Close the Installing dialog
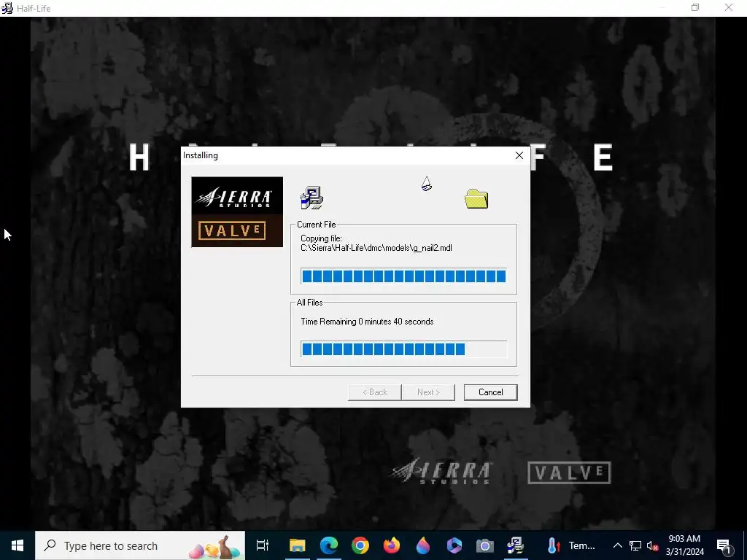 pos(519,155)
